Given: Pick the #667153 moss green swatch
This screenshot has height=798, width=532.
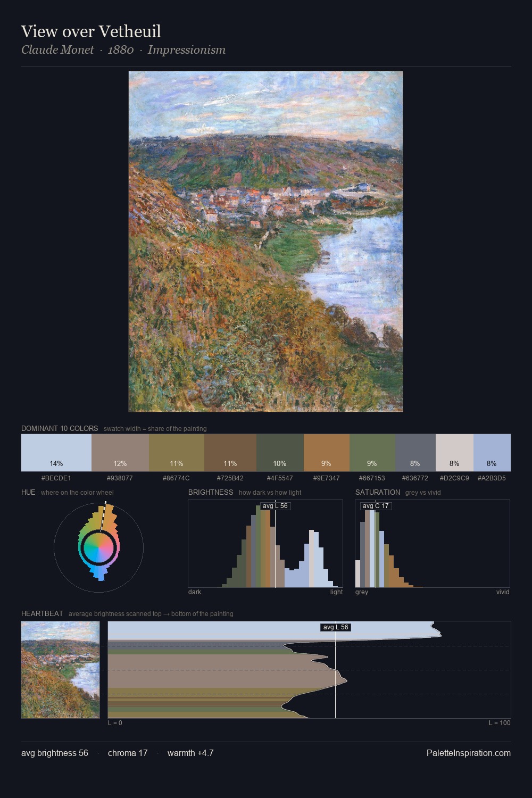Looking at the screenshot, I should [x=372, y=453].
